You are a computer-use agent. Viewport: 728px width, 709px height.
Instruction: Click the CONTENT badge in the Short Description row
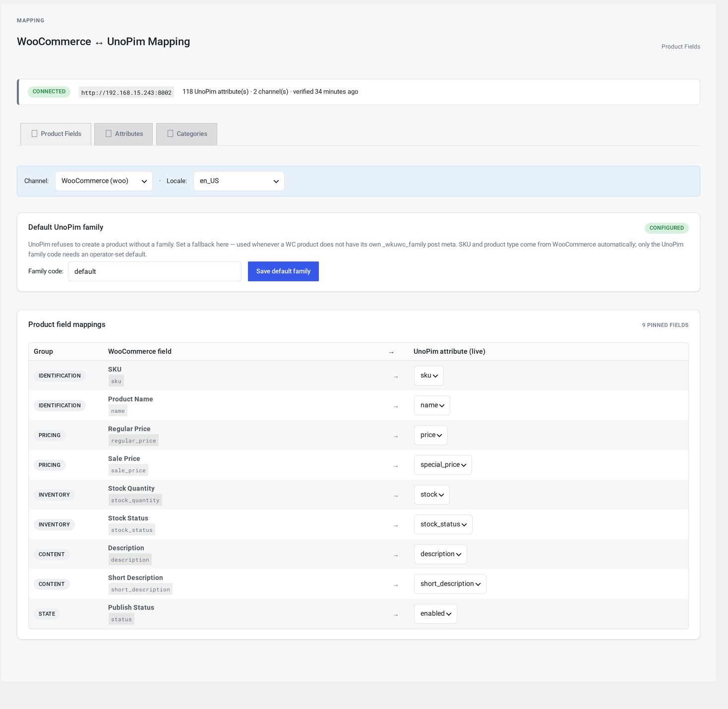(52, 584)
